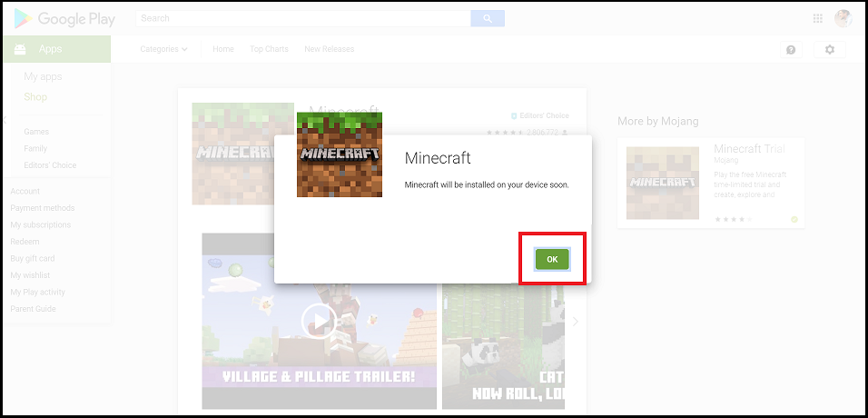
Task: Open the panda screenshot thumbnail
Action: click(503, 346)
